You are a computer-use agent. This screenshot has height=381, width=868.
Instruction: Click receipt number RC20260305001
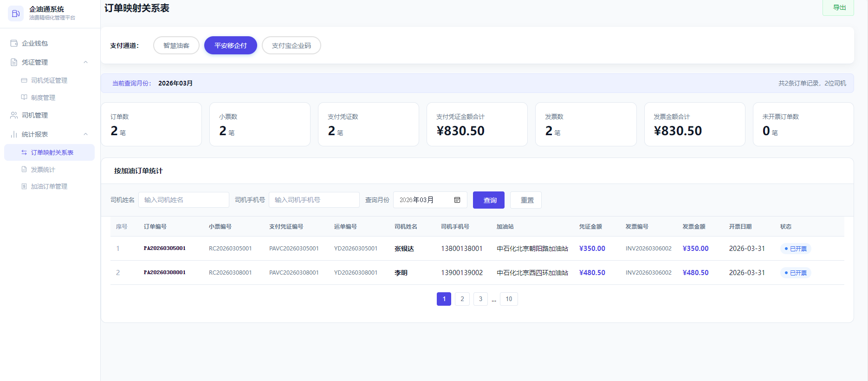coord(230,249)
